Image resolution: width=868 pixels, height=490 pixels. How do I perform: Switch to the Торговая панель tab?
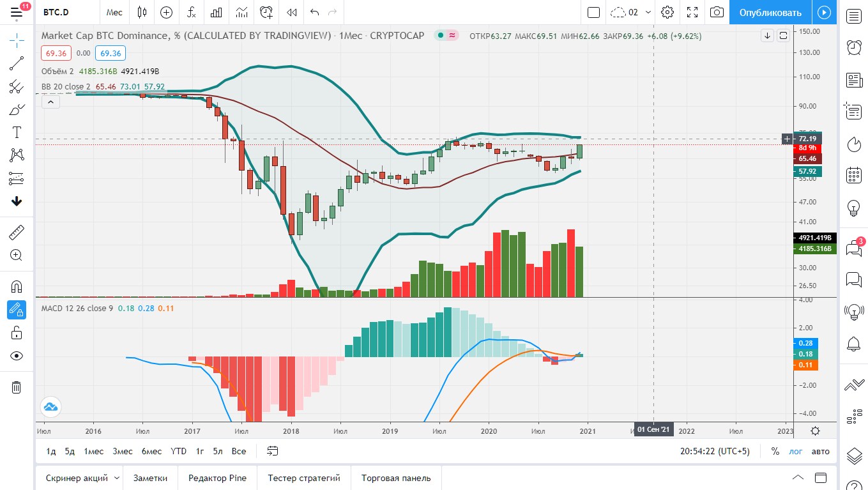click(396, 478)
